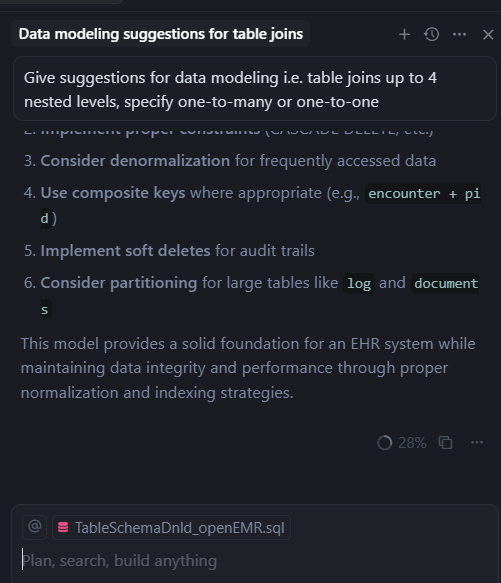Open more actions below the response
The height and width of the screenshot is (583, 501).
click(477, 442)
